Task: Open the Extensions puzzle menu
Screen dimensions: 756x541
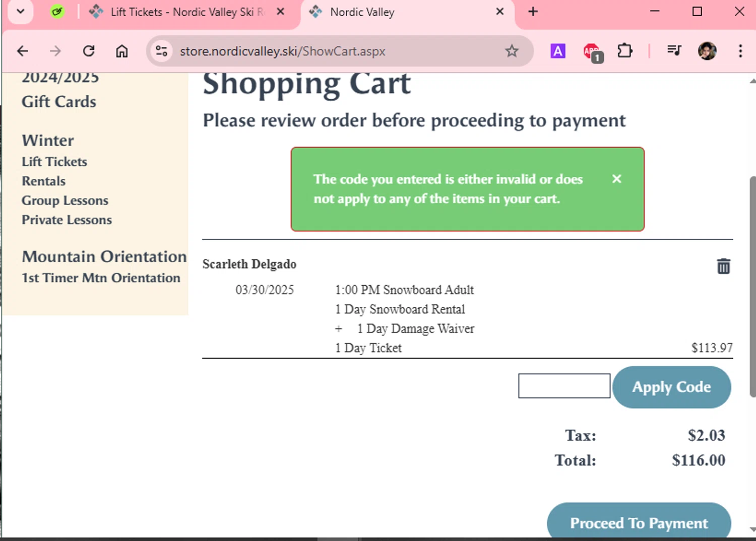Action: point(624,51)
